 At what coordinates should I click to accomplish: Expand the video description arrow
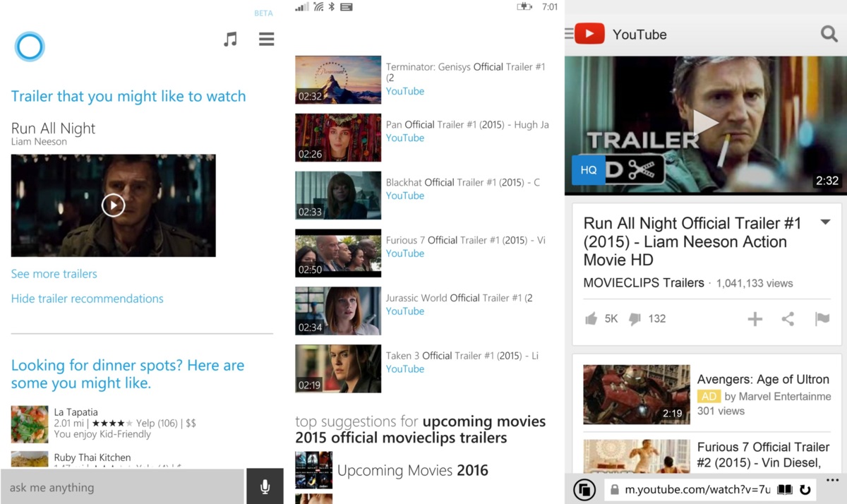tap(825, 223)
